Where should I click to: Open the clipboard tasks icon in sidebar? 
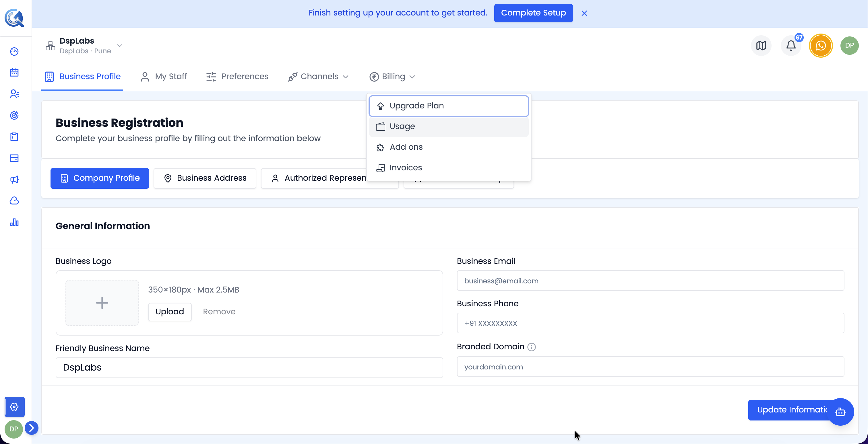(14, 137)
